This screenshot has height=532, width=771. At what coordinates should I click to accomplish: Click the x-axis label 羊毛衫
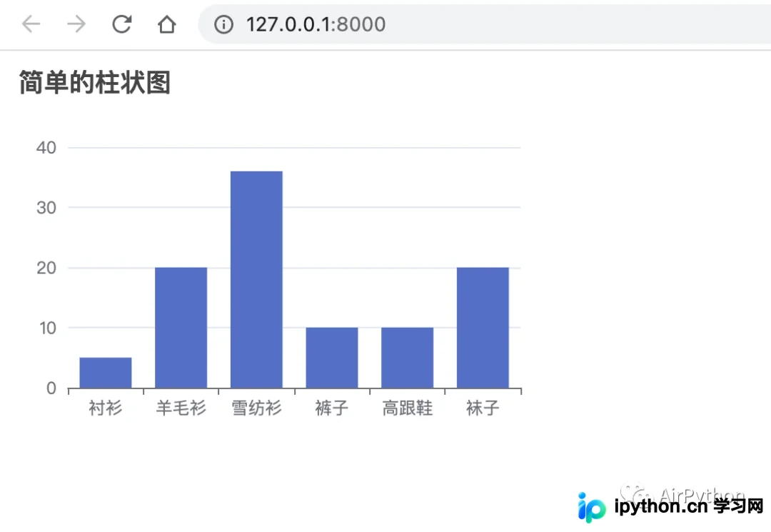click(181, 408)
